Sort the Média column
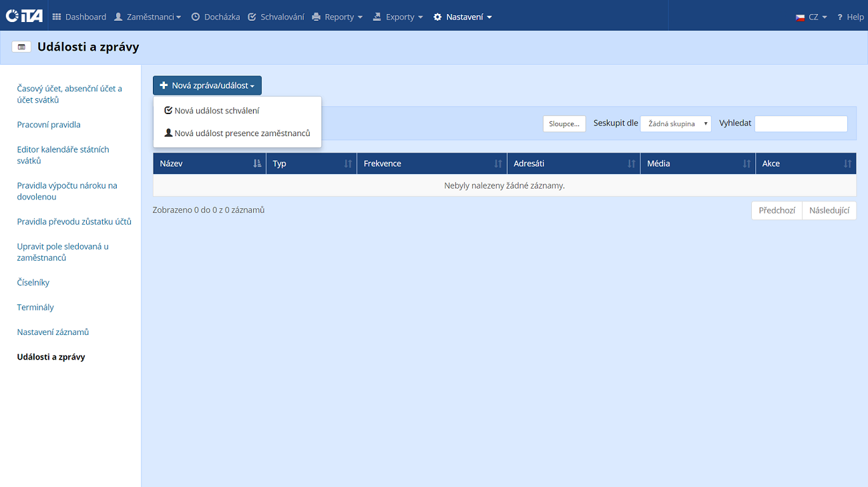The width and height of the screenshot is (868, 487). 746,163
